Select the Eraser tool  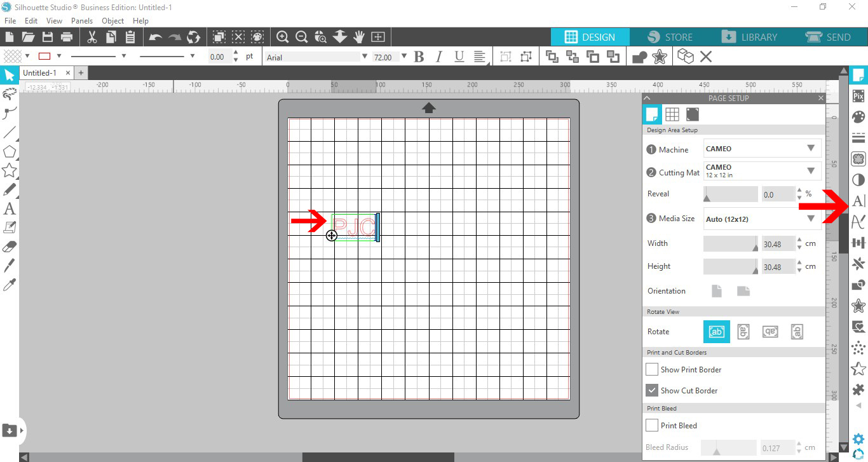pyautogui.click(x=10, y=247)
